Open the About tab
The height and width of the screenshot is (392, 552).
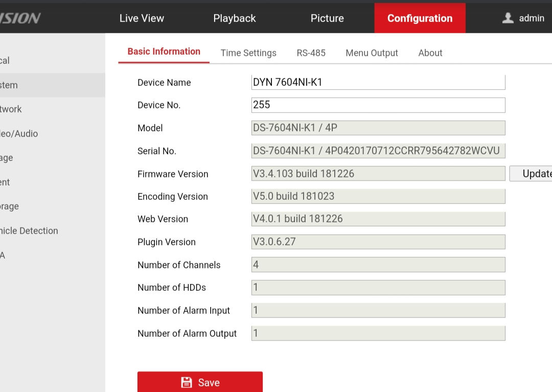pos(430,53)
